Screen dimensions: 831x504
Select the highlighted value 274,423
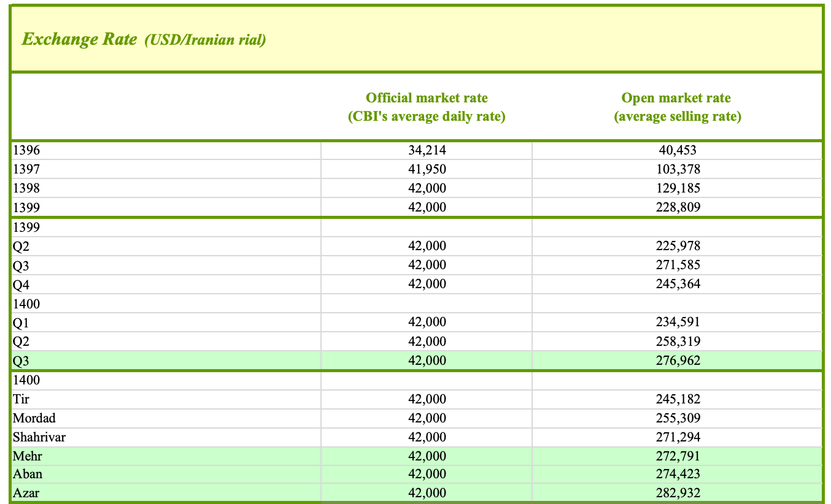click(x=678, y=474)
